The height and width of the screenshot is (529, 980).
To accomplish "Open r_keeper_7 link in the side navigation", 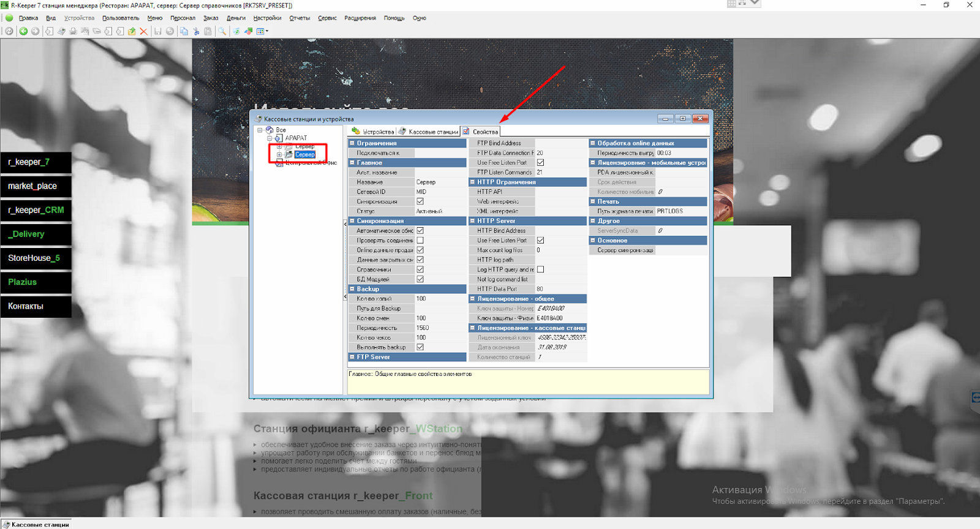I will pyautogui.click(x=36, y=162).
